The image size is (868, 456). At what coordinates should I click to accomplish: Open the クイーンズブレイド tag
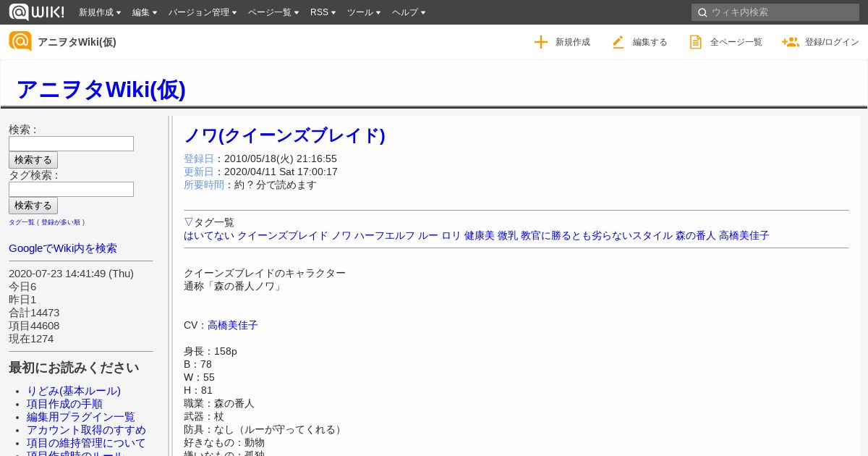[283, 235]
